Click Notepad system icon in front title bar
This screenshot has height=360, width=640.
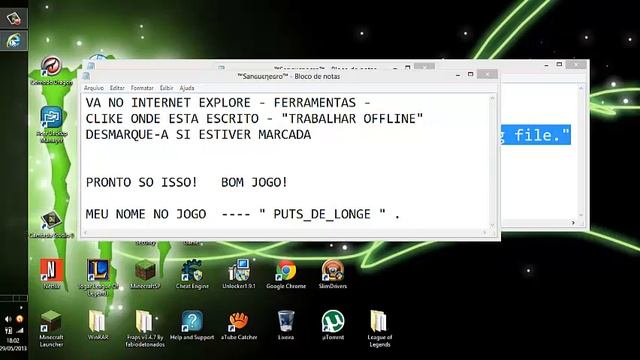[86, 76]
